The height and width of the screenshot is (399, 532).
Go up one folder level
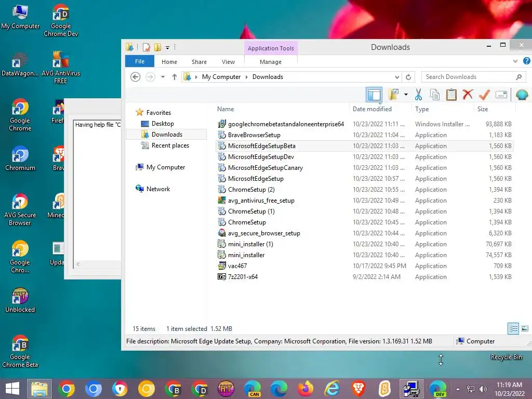[175, 77]
